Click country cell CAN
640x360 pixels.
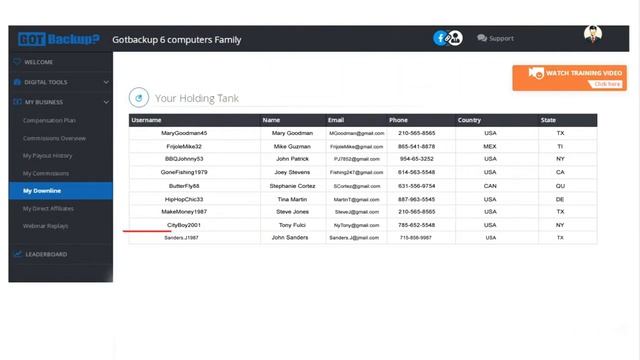[x=490, y=186]
